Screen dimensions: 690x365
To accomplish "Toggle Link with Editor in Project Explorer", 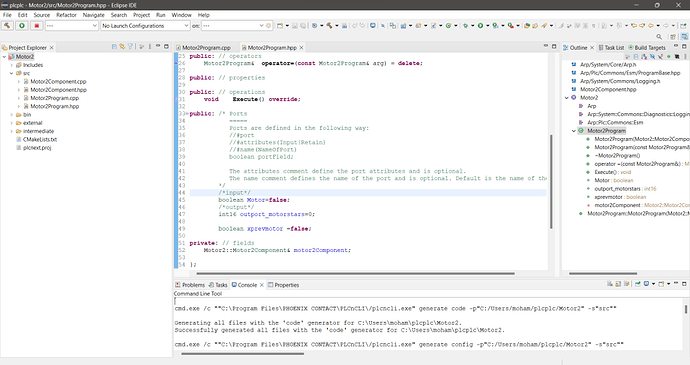I will [122, 46].
